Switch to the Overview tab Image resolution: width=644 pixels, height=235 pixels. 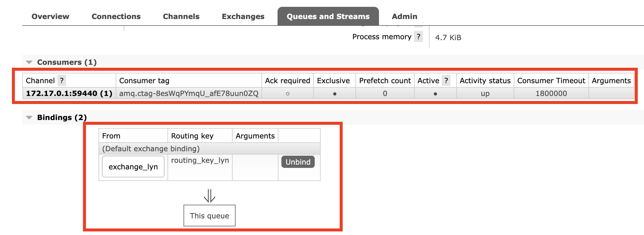coord(50,16)
